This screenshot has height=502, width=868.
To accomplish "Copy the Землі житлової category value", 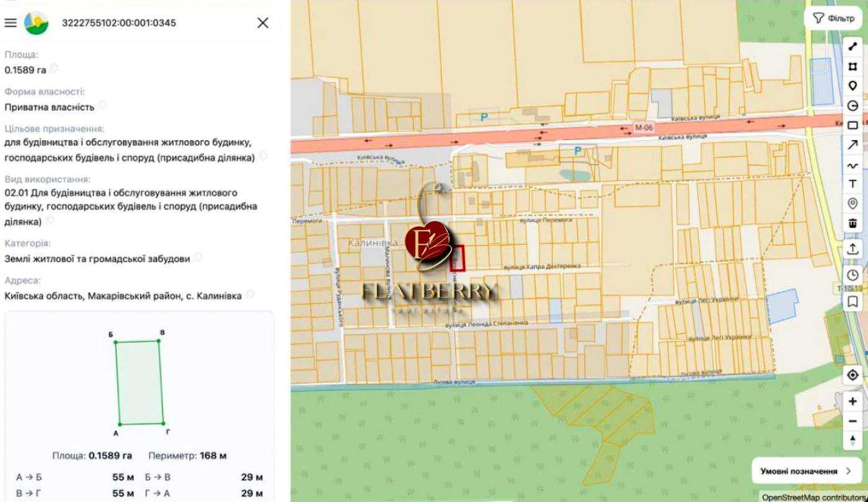I will (x=198, y=257).
